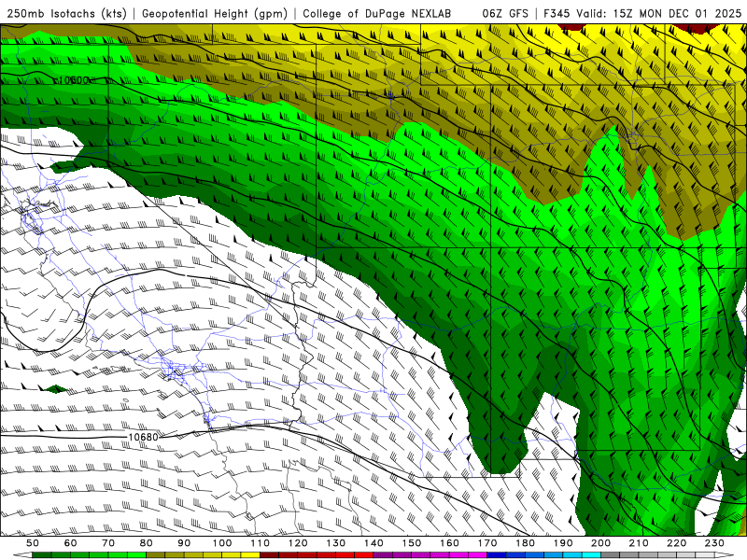Click the 130 value on the color scale

(335, 543)
